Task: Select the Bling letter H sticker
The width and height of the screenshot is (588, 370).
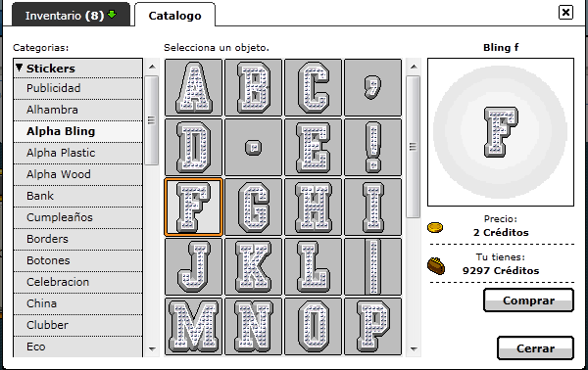Action: pos(314,208)
